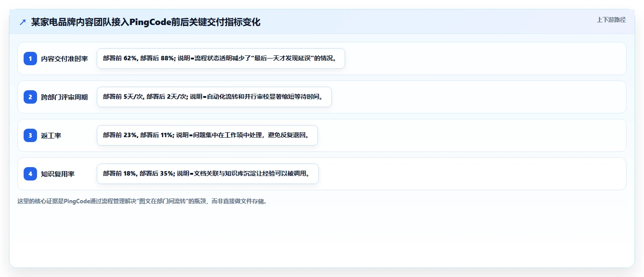The image size is (644, 277).
Task: Select the 内容交付准时率 label
Action: (x=64, y=59)
